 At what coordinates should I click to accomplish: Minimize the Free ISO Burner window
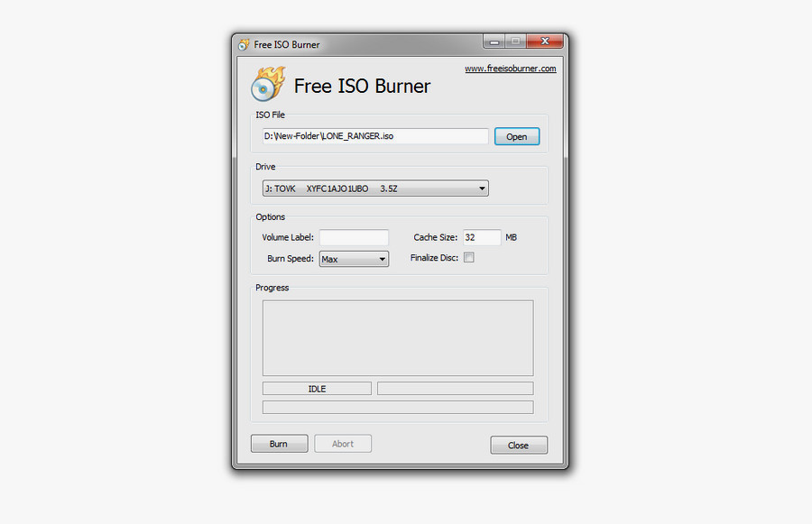[x=494, y=41]
